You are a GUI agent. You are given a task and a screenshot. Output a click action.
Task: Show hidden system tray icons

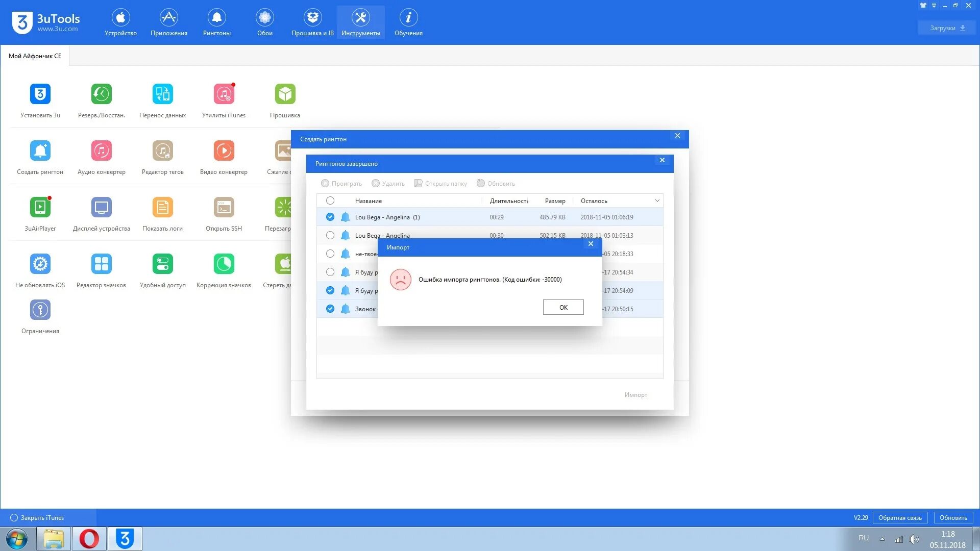tap(882, 539)
